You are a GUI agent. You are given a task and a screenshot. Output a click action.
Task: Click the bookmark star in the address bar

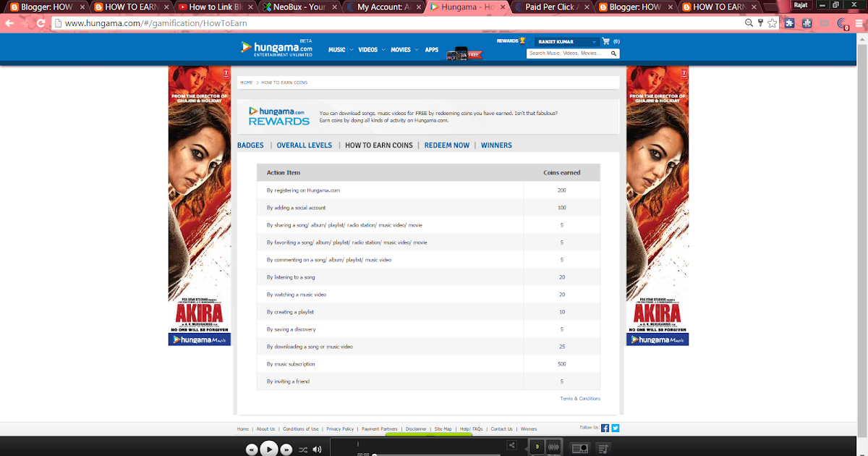pyautogui.click(x=773, y=23)
